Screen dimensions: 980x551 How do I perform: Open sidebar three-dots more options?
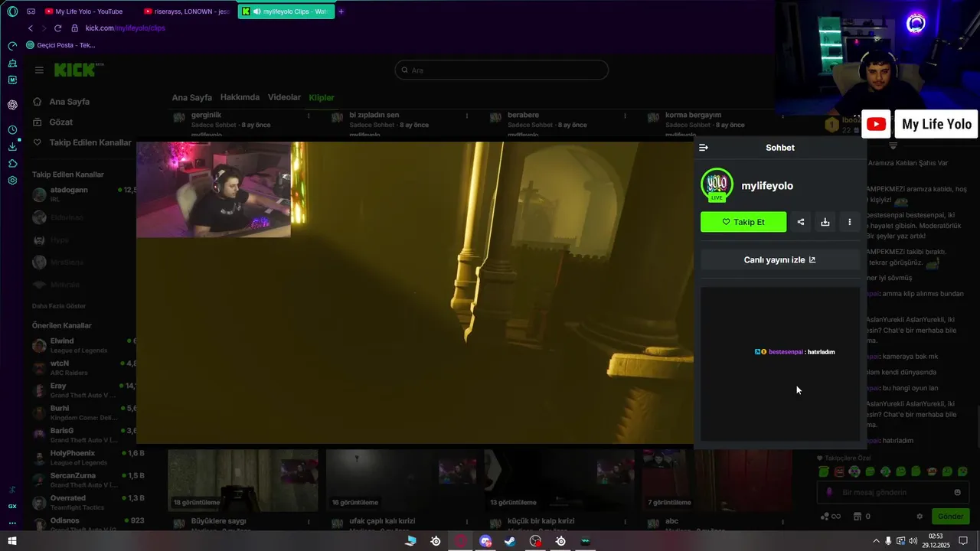(x=12, y=523)
